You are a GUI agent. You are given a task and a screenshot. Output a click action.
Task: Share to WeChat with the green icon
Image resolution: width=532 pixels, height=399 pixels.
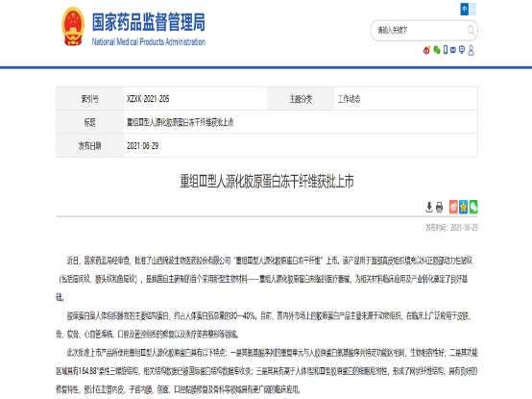[x=473, y=207]
